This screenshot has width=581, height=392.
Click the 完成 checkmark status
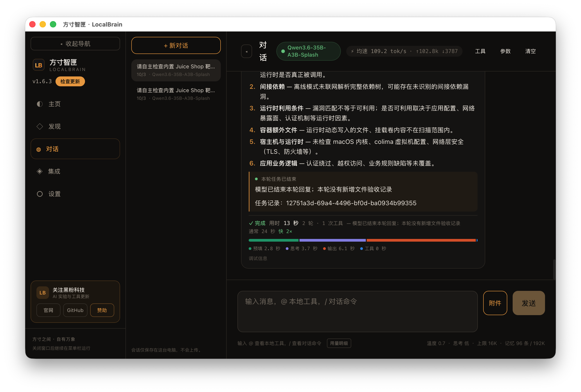(257, 223)
